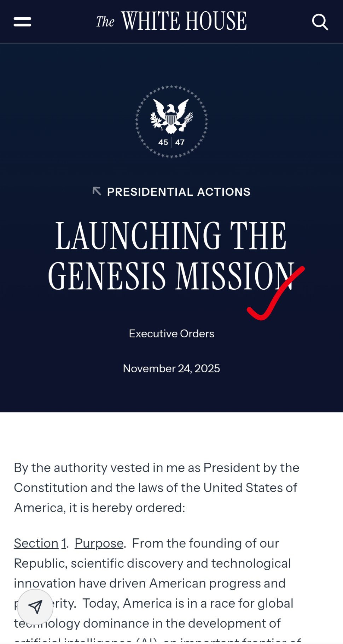This screenshot has width=343, height=644.
Task: Click the number 47 under the eagle
Action: click(x=180, y=142)
